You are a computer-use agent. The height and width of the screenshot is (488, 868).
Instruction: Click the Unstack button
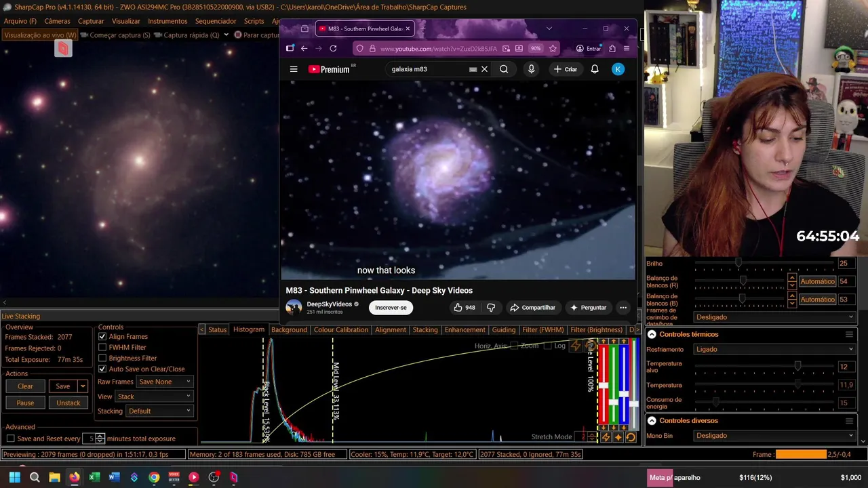68,403
